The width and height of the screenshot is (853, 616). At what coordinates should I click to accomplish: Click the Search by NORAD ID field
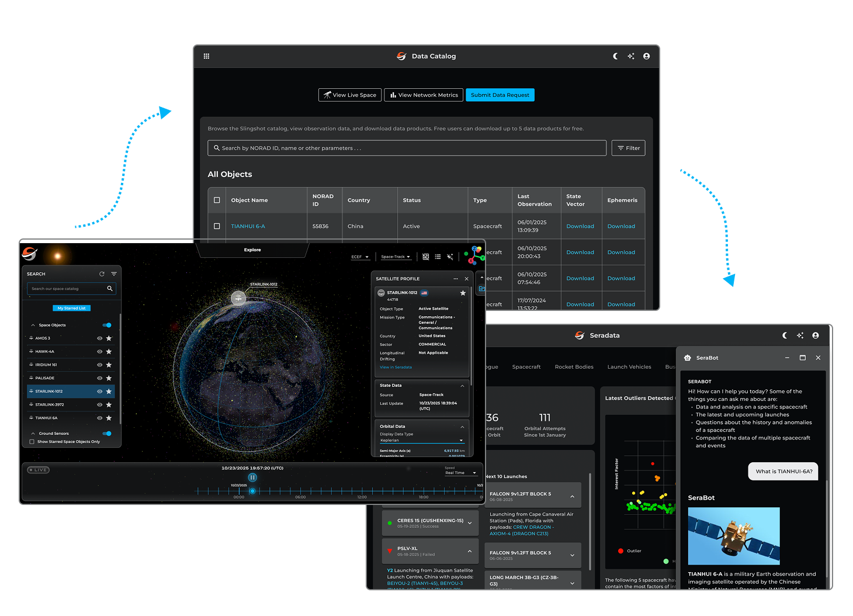(x=407, y=148)
